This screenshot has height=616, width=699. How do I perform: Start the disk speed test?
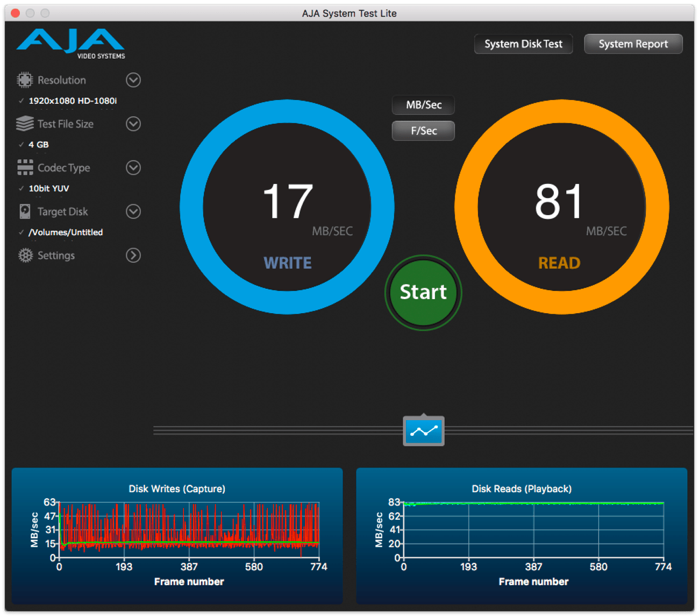coord(423,292)
